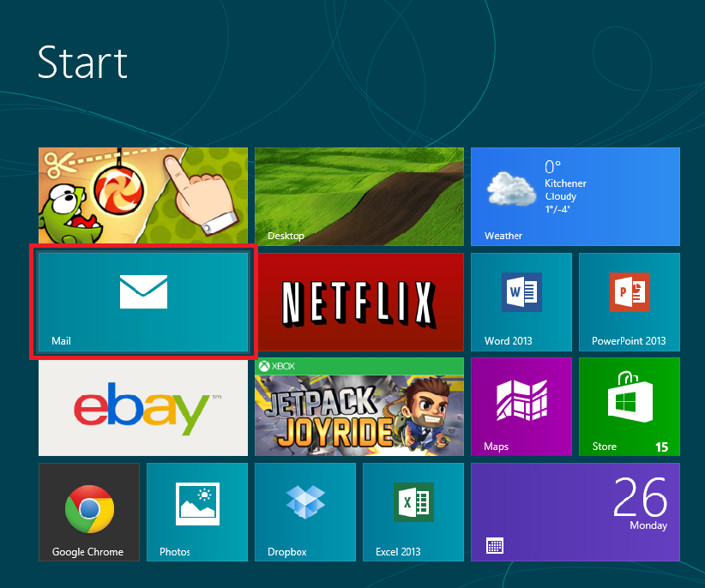705x588 pixels.
Task: Launch the Netflix tile
Action: 359,302
